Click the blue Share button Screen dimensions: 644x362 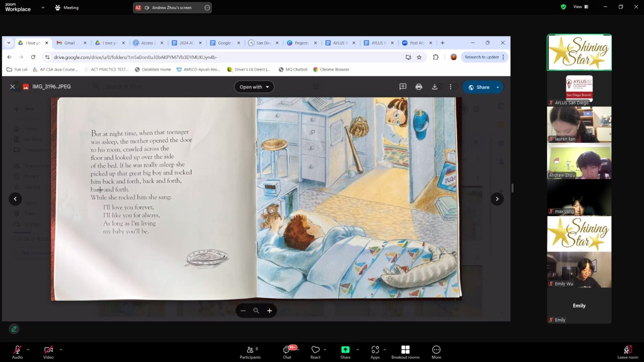point(478,87)
